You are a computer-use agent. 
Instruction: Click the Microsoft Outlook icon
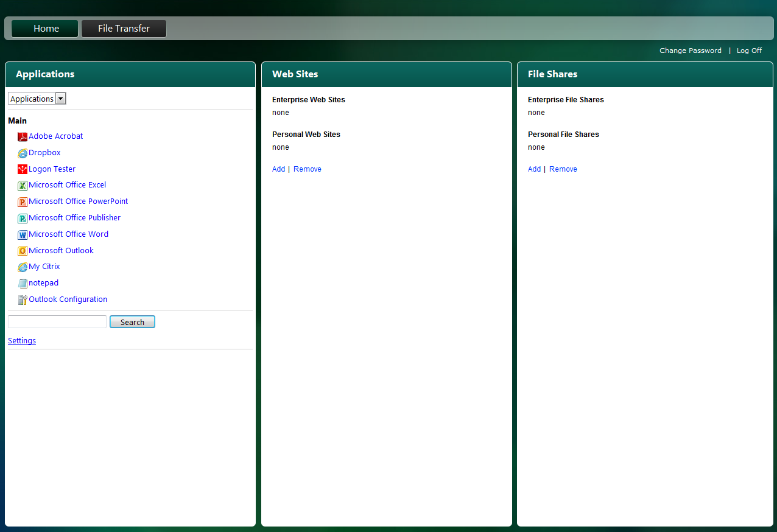23,251
